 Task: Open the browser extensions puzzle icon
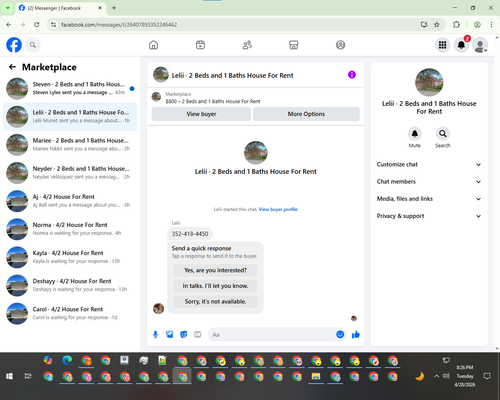point(456,25)
